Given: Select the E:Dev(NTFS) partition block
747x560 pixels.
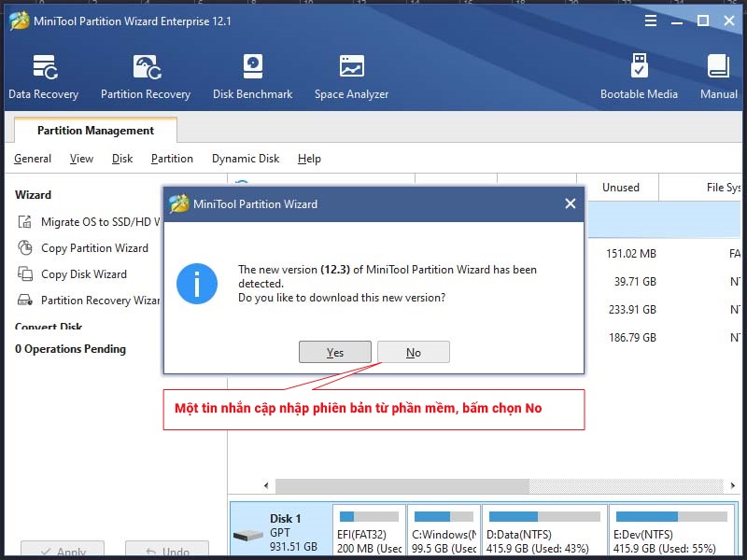Looking at the screenshot, I should click(671, 530).
